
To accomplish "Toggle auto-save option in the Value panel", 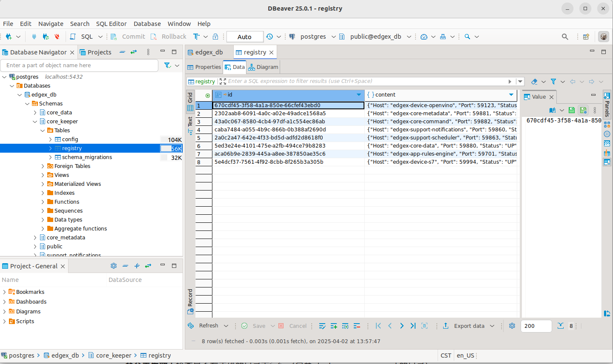I will click(x=583, y=110).
